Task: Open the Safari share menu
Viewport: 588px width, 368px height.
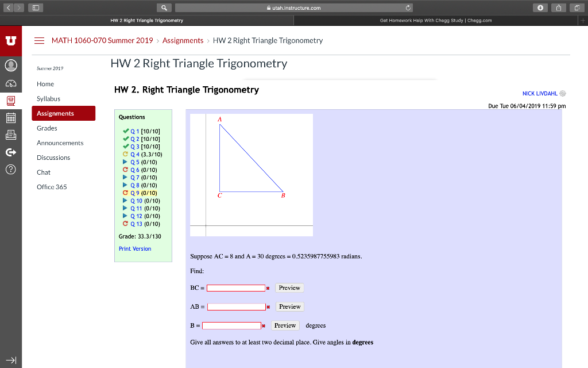Action: pos(558,7)
